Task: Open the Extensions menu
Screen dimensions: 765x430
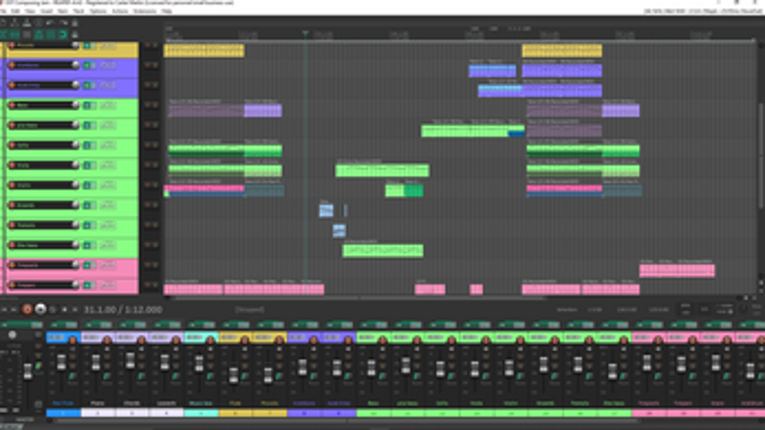Action: [x=145, y=11]
